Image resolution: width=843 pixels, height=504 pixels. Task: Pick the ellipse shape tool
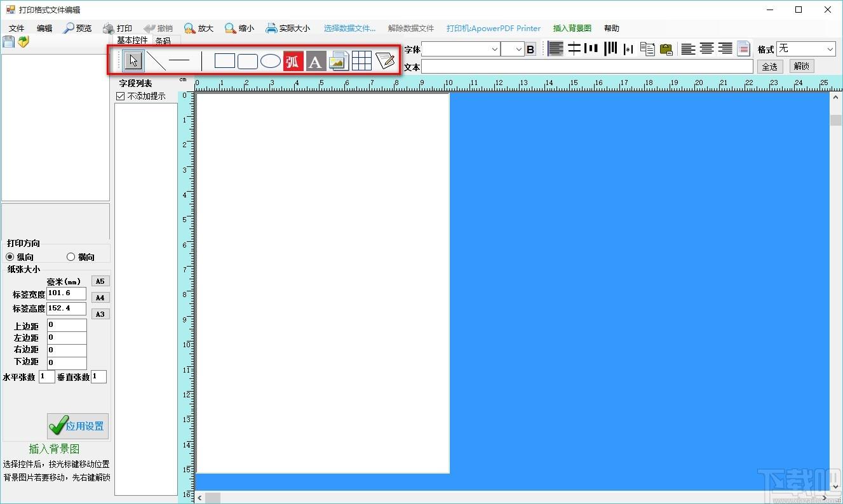pos(271,61)
